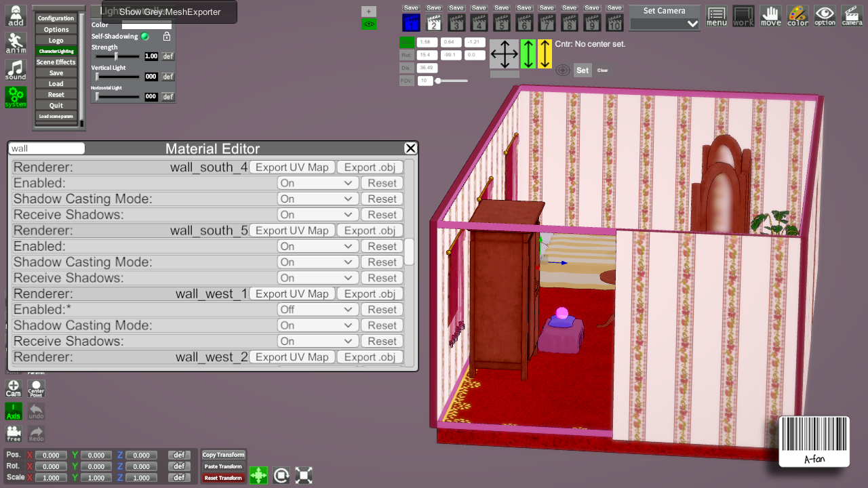
Task: Click the red Reset Transform button
Action: click(x=223, y=478)
